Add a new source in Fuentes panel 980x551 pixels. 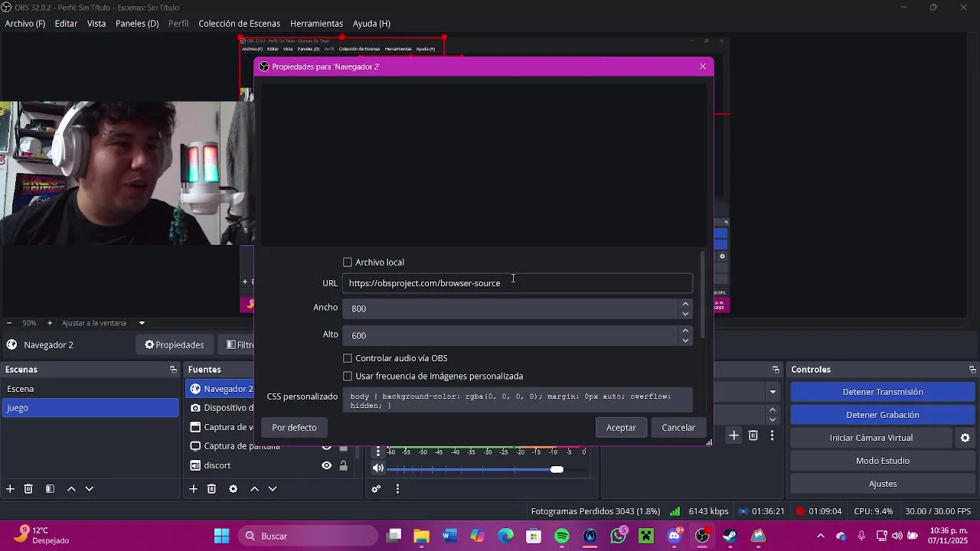pos(194,489)
